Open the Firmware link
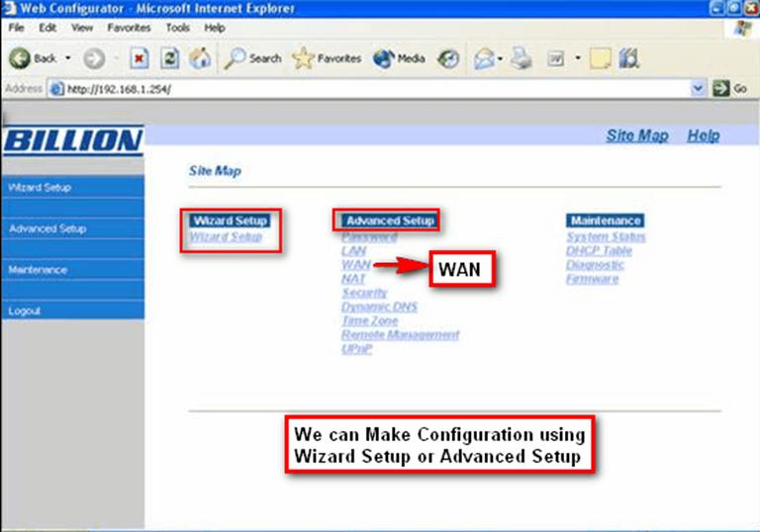760x532 pixels. 593,279
